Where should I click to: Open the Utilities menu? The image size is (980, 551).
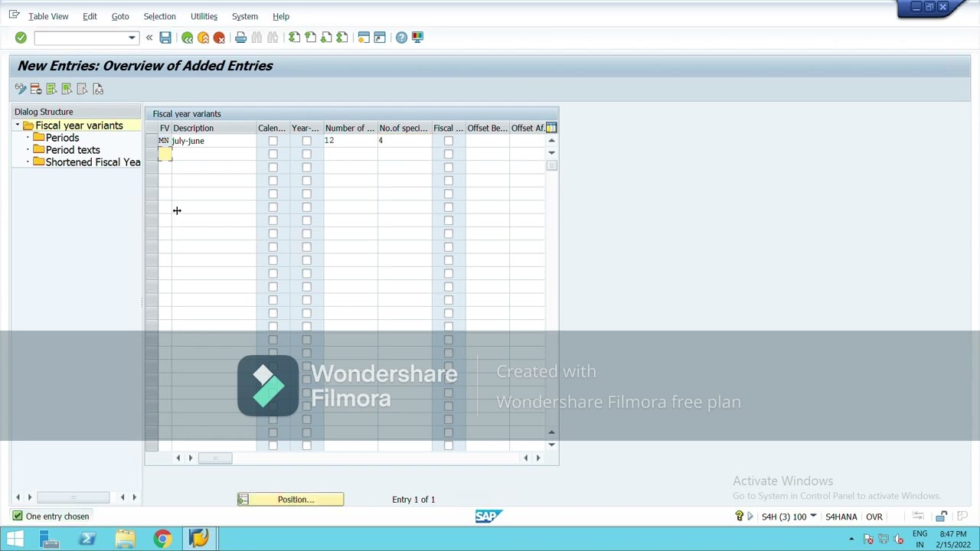pyautogui.click(x=204, y=16)
